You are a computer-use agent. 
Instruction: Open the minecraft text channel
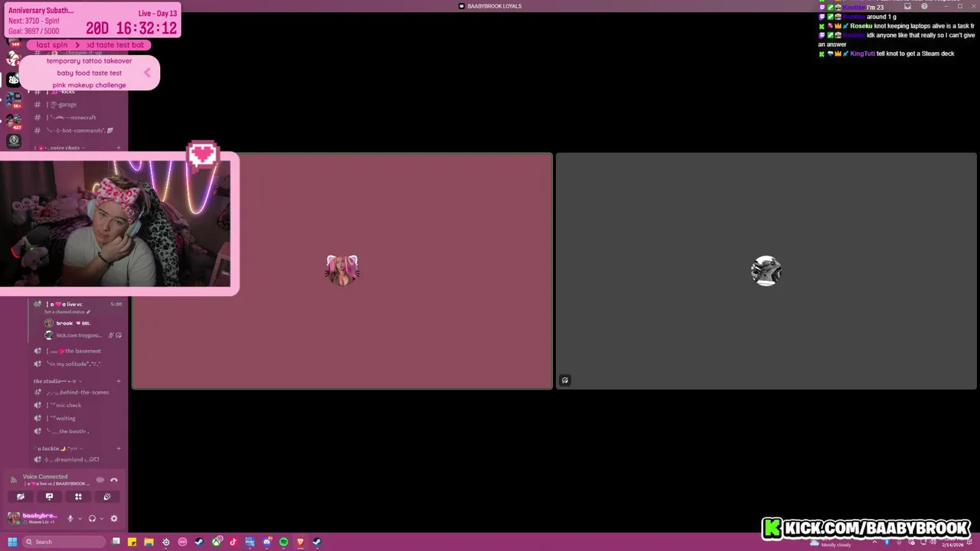click(x=77, y=117)
